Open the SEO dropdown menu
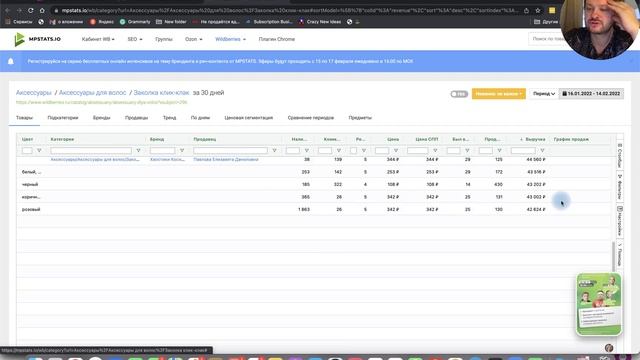 (135, 39)
